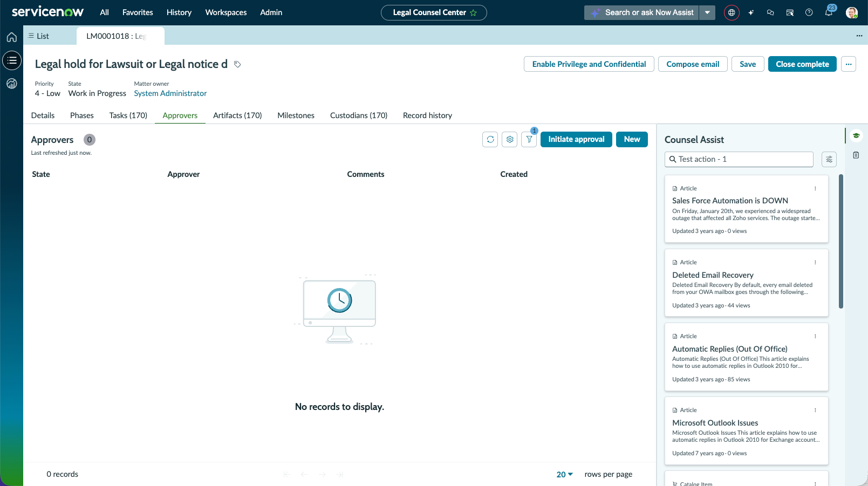This screenshot has width=868, height=486.
Task: Open options menu for Microsoft Outlook Issues article
Action: (815, 410)
